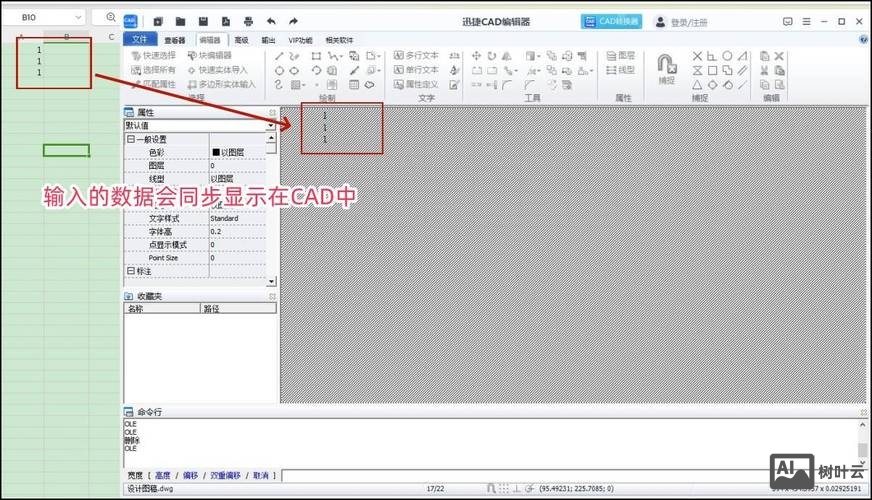The width and height of the screenshot is (872, 500).
Task: Open the polyline tool dropdown arrow
Action: 340,56
